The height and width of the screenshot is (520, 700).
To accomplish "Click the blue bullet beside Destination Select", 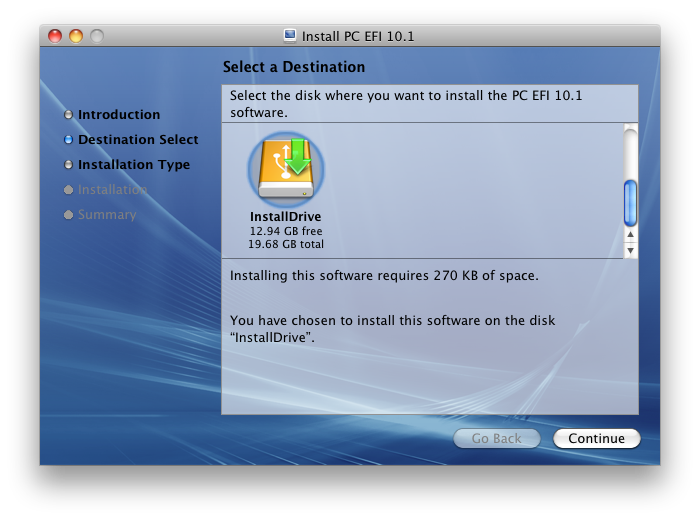I will click(68, 140).
